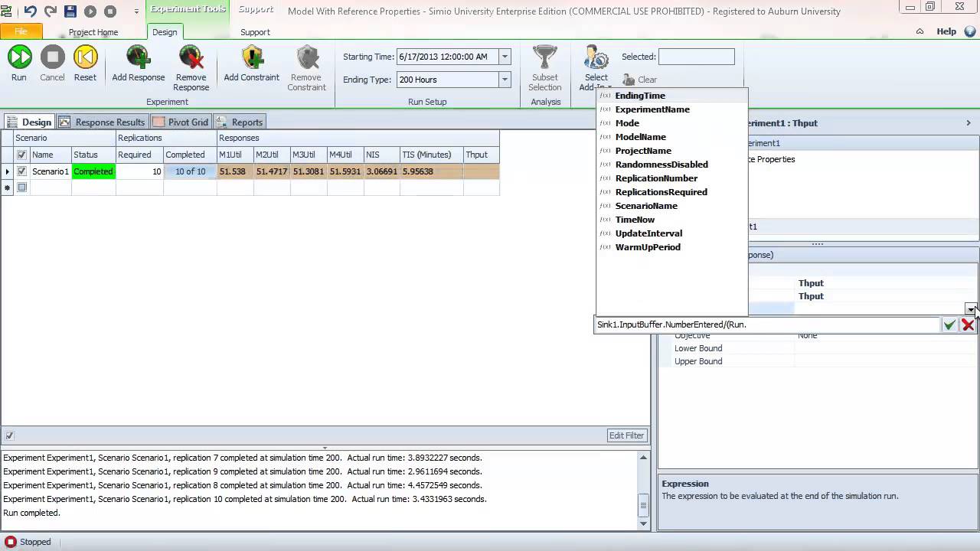Click the Remove Response icon

coord(191,57)
